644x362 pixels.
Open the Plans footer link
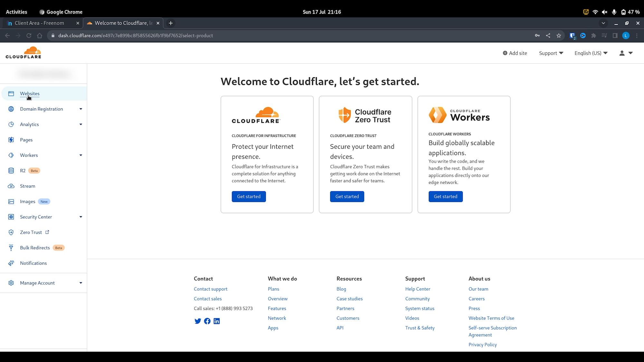[x=273, y=289]
